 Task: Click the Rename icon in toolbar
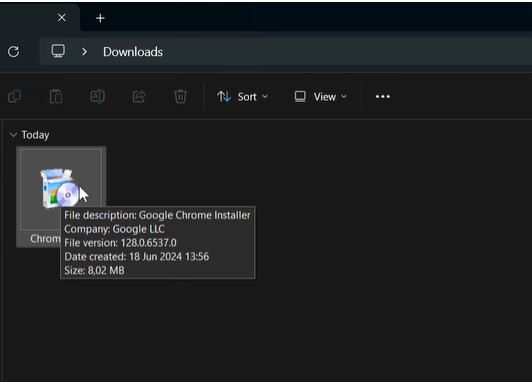click(x=97, y=97)
